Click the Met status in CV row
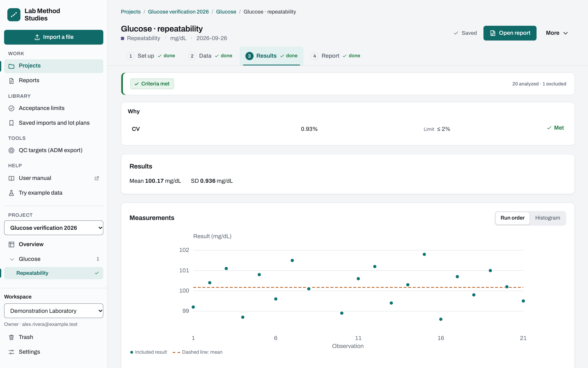 [556, 128]
